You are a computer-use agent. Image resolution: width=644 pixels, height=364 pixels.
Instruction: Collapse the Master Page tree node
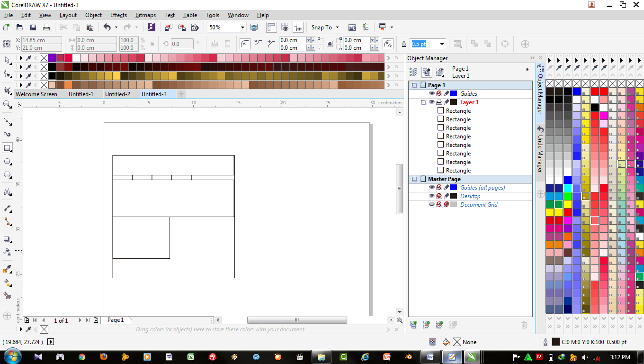coord(414,179)
